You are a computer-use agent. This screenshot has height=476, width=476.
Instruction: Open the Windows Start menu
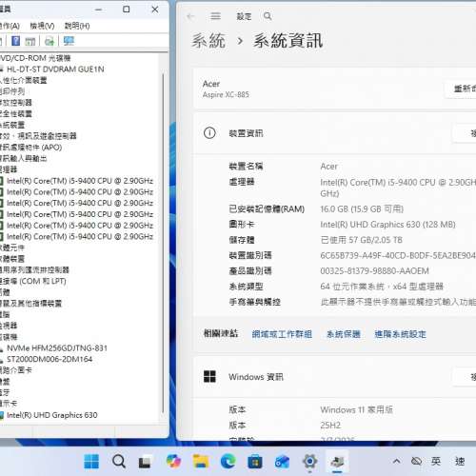pos(91,461)
